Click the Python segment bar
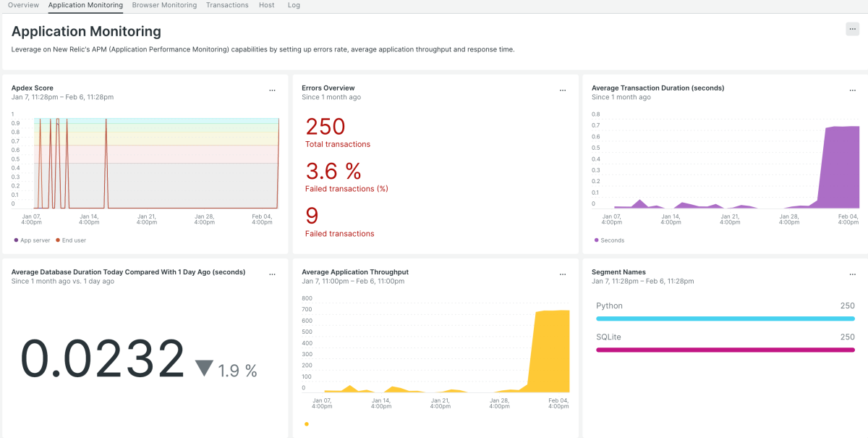The image size is (868, 438). (x=725, y=318)
